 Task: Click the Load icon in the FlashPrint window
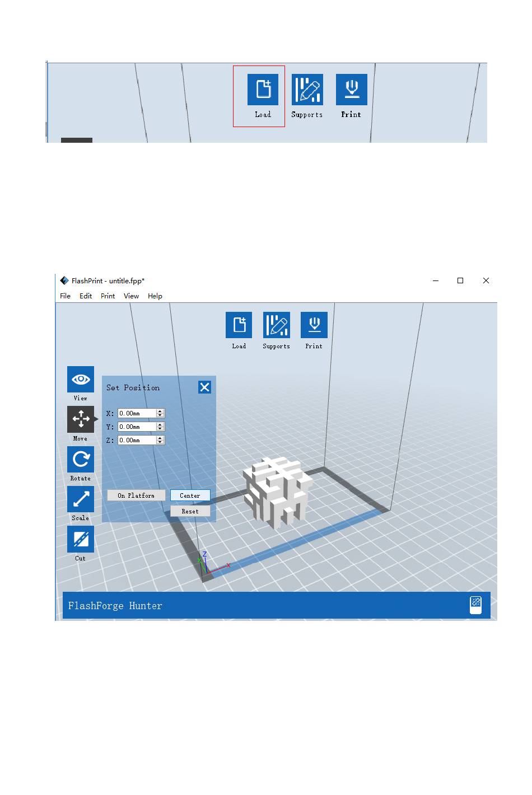pyautogui.click(x=239, y=325)
